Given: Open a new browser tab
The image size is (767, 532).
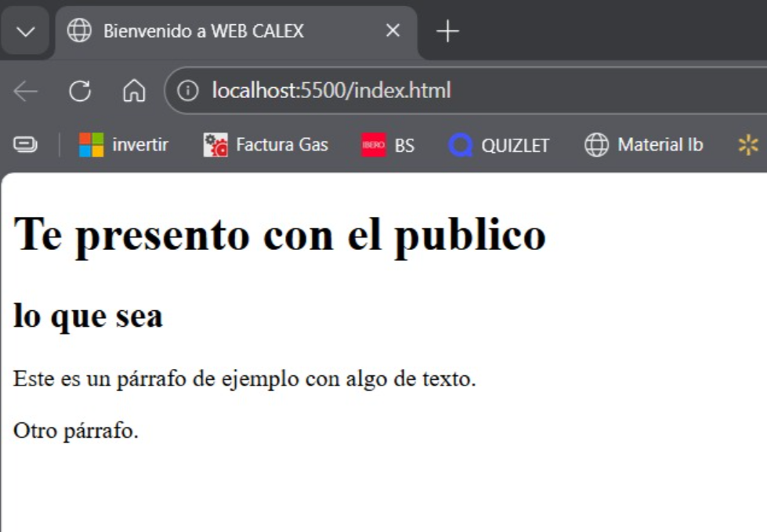Looking at the screenshot, I should click(x=447, y=32).
